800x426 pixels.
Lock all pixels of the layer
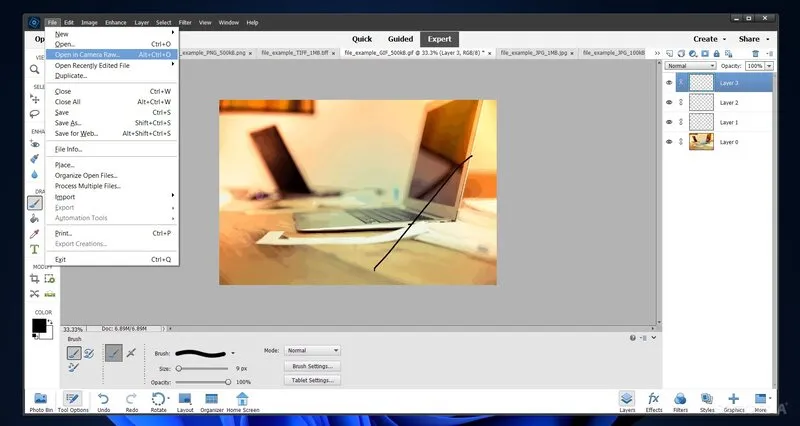click(x=717, y=54)
